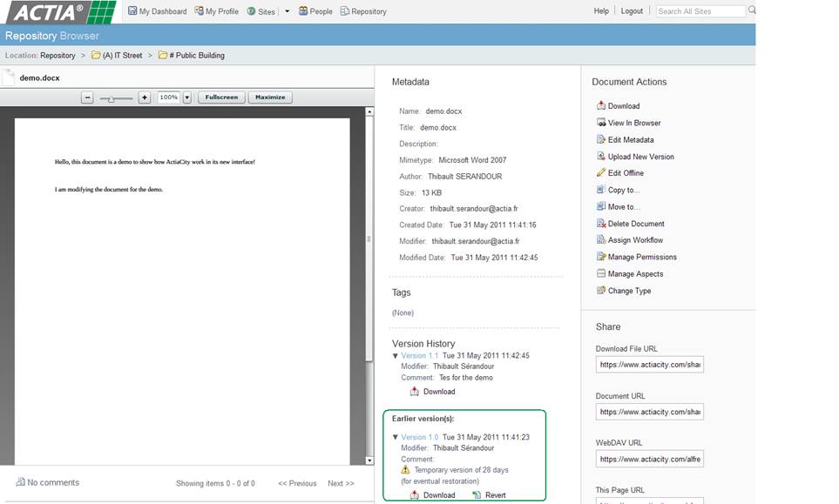
Task: Click the Download icon in Document Actions
Action: [x=600, y=106]
